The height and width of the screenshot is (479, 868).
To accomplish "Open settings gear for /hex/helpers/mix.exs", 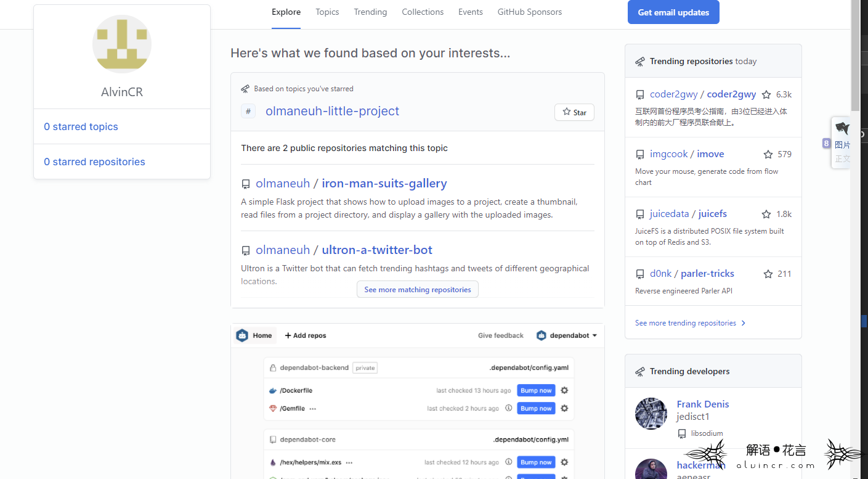I will [564, 462].
